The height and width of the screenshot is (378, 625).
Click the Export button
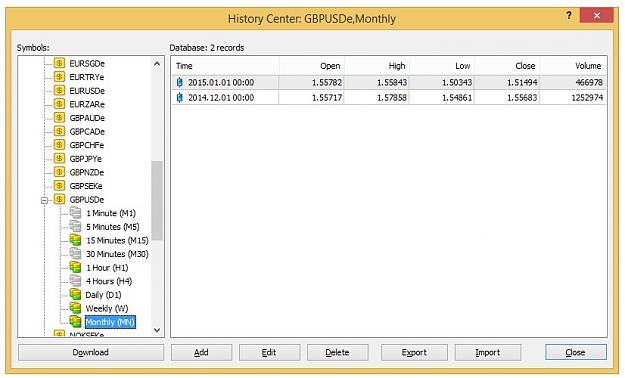pos(414,352)
